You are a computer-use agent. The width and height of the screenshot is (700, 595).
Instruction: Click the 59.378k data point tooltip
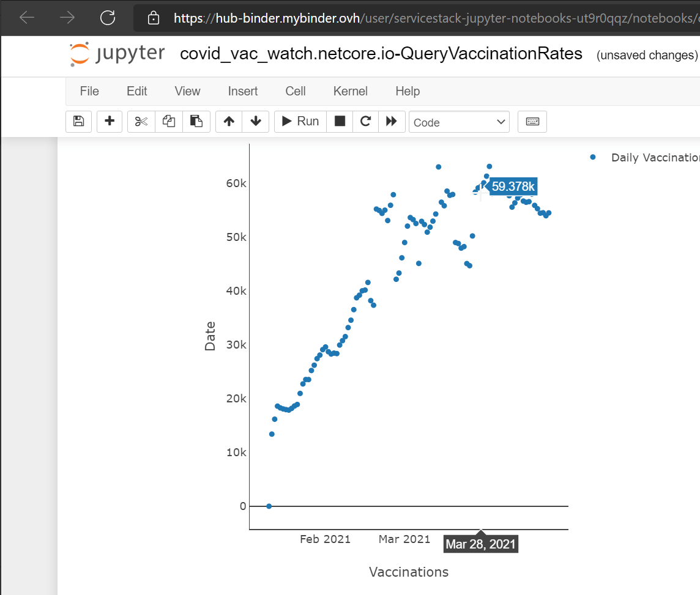(x=513, y=187)
